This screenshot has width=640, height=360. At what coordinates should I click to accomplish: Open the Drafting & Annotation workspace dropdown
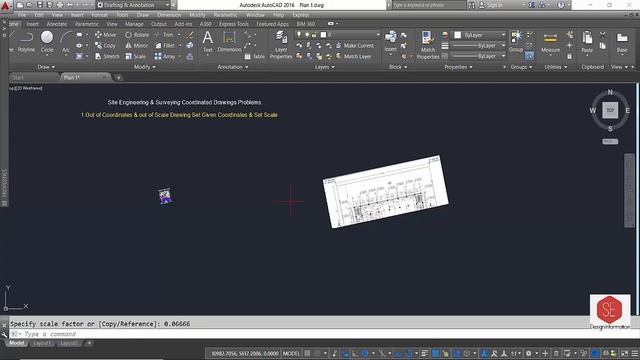[133, 5]
